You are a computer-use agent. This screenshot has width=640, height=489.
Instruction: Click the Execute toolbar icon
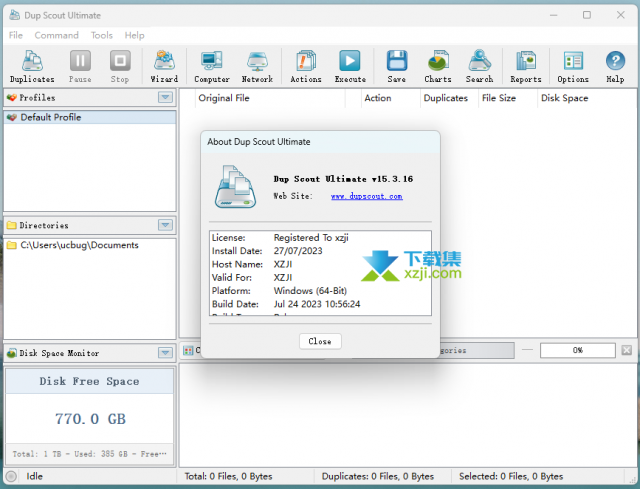pyautogui.click(x=350, y=61)
